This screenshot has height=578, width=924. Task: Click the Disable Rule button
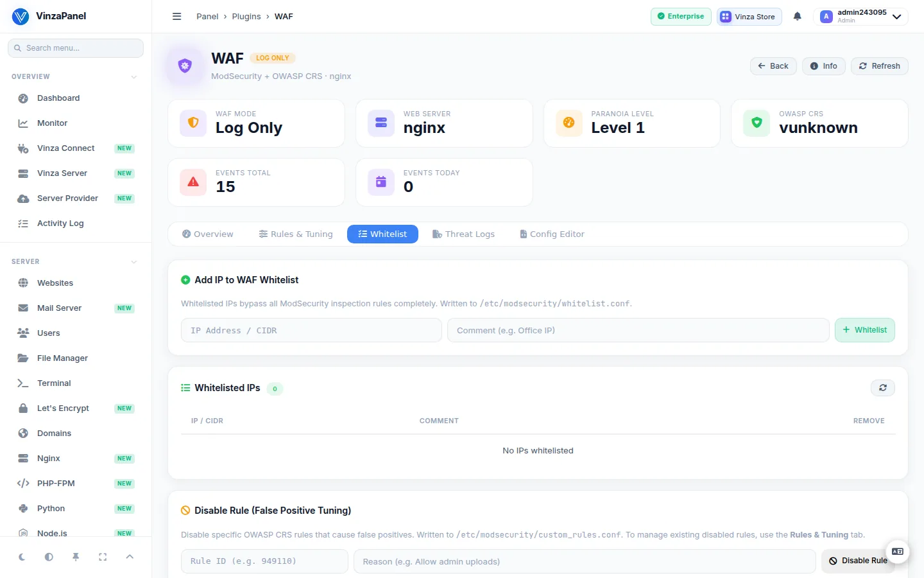858,561
